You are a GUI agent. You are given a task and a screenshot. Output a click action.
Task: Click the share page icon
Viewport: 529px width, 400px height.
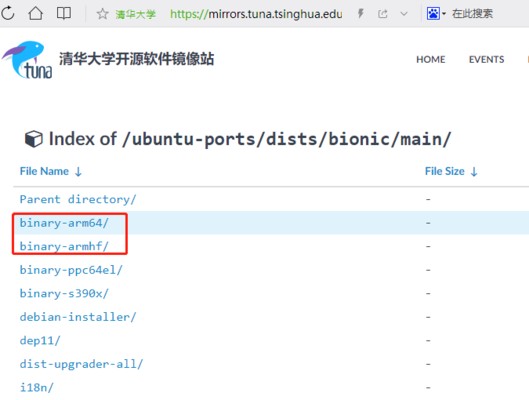click(383, 14)
